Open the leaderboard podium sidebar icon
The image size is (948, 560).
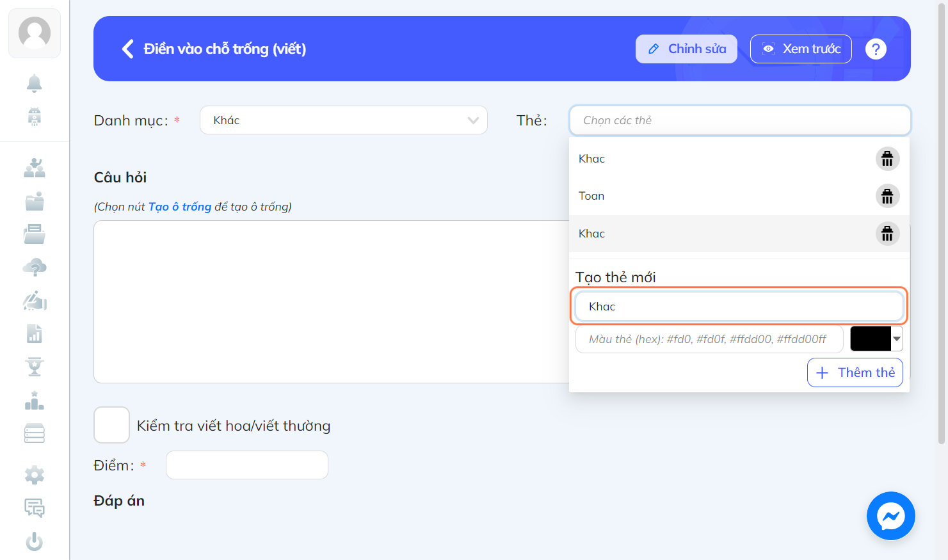(35, 401)
